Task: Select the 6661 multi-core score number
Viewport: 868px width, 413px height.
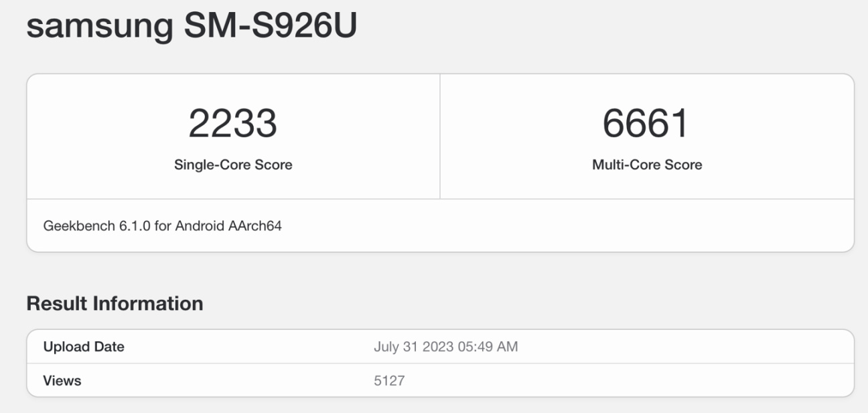Action: click(646, 124)
